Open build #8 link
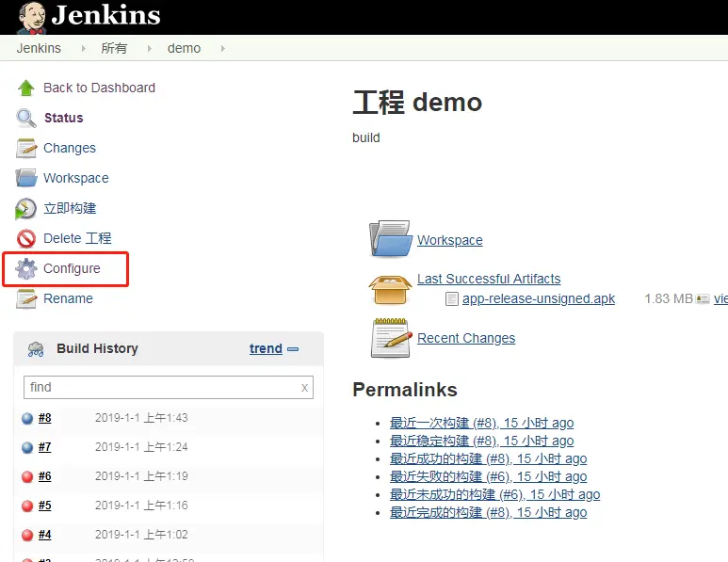Screen dimensions: 728x562 [45, 418]
